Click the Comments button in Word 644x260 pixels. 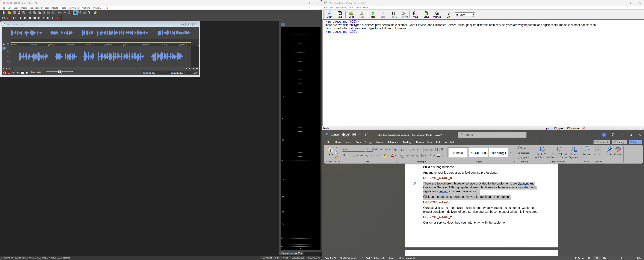[x=601, y=142]
